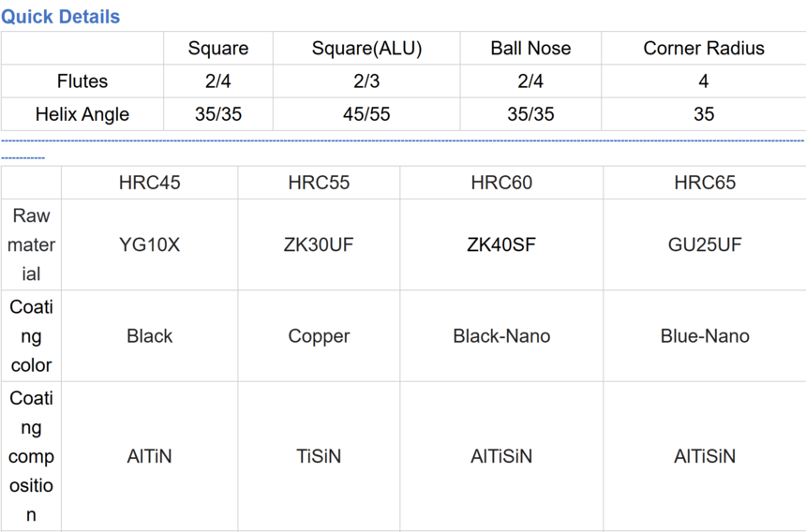Click the Flutes row label
Screen dimensions: 806x532
[82, 81]
